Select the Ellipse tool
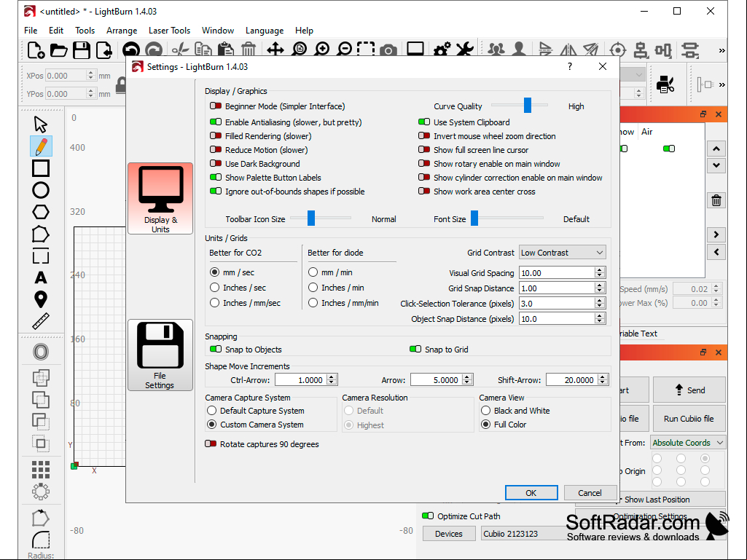This screenshot has height=560, width=747. click(x=41, y=190)
